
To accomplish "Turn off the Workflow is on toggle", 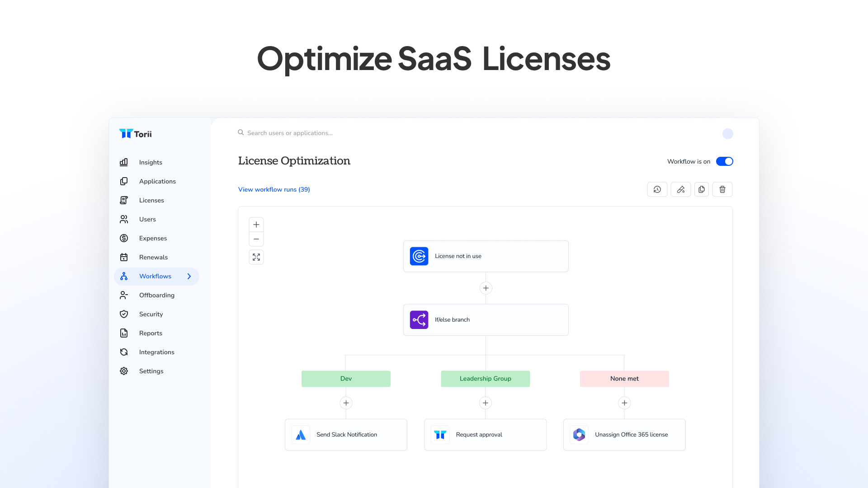I will click(724, 161).
